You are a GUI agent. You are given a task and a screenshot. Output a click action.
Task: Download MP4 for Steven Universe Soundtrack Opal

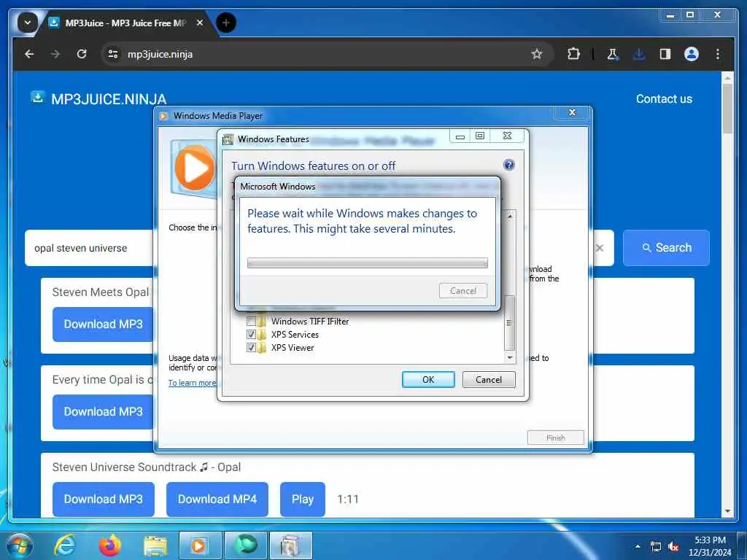217,499
